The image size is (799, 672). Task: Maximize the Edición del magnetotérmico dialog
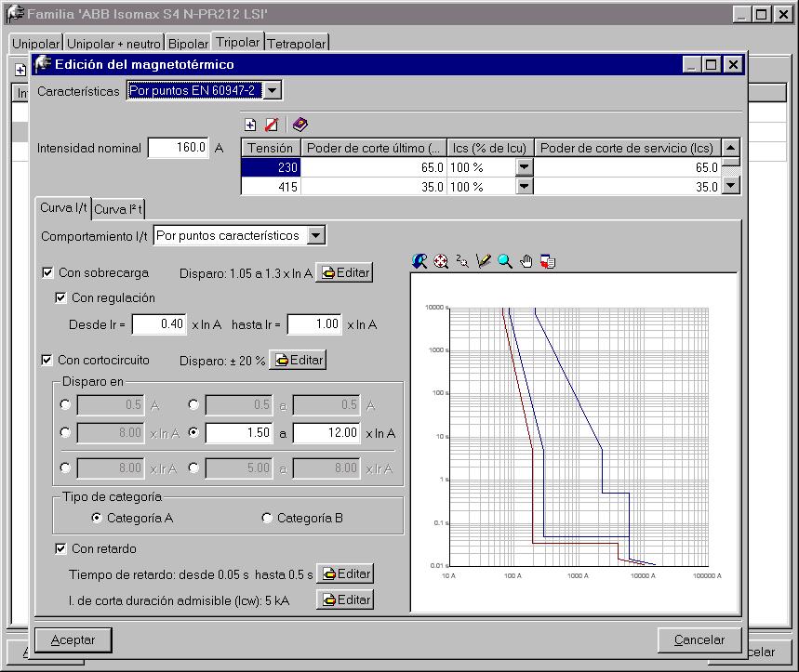click(712, 65)
